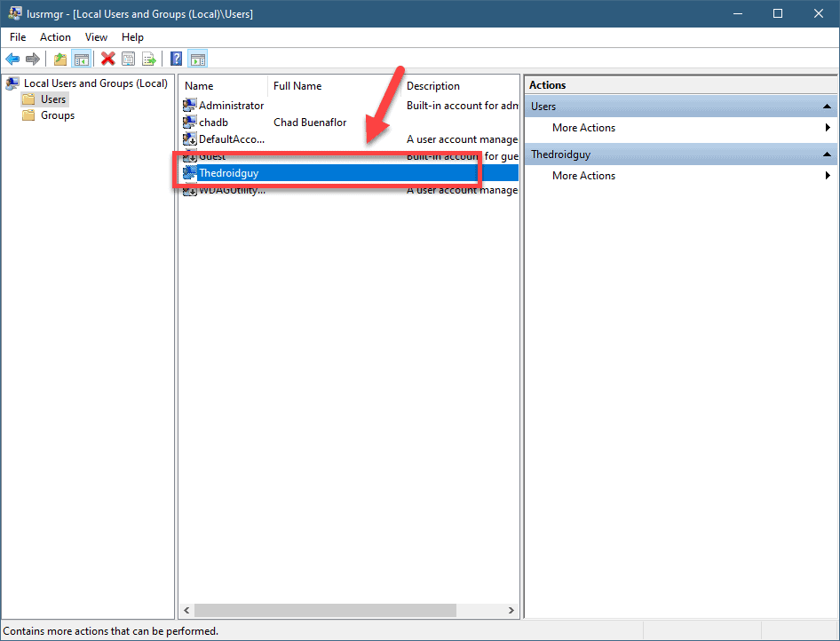Click More Actions under Thedroidguy heading
The image size is (840, 641).
point(583,175)
